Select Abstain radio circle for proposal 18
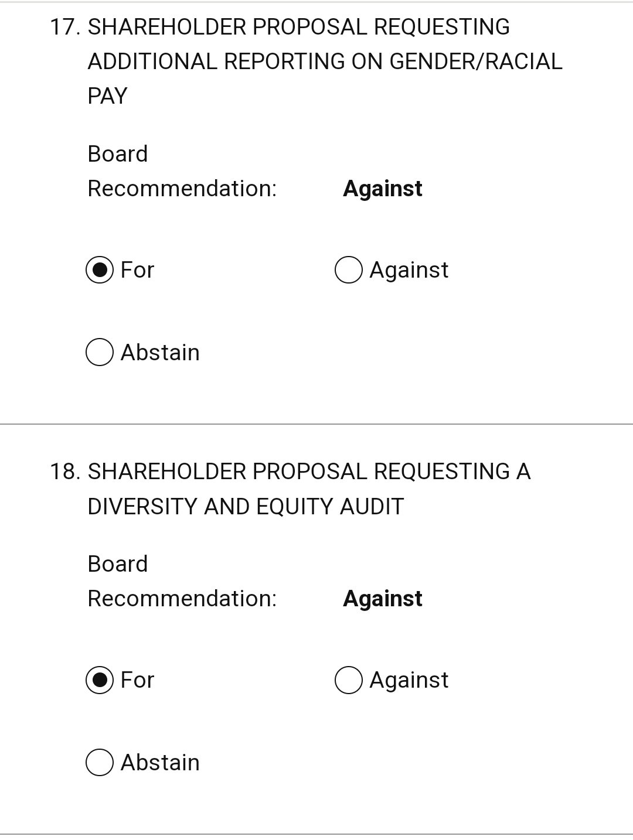The image size is (633, 840). click(x=100, y=762)
